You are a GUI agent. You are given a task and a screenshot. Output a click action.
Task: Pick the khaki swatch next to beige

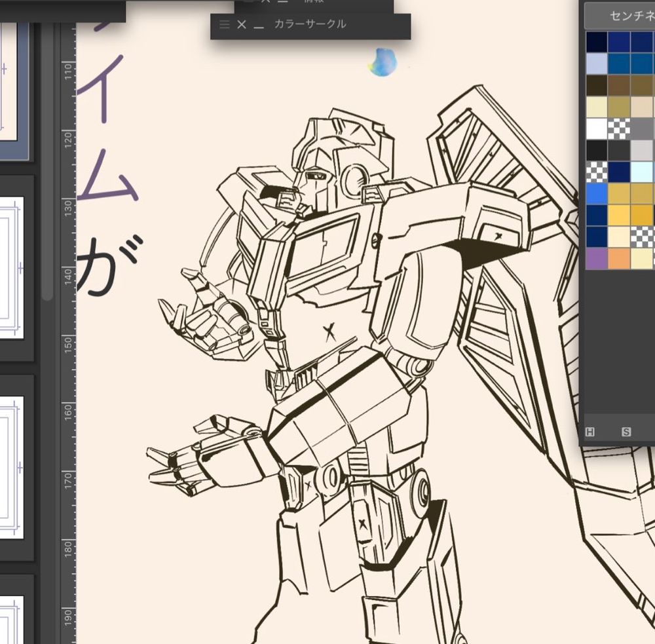point(618,107)
